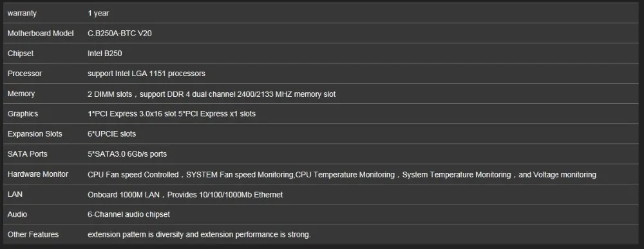Click the warranty row label
644x249 pixels.
(22, 13)
